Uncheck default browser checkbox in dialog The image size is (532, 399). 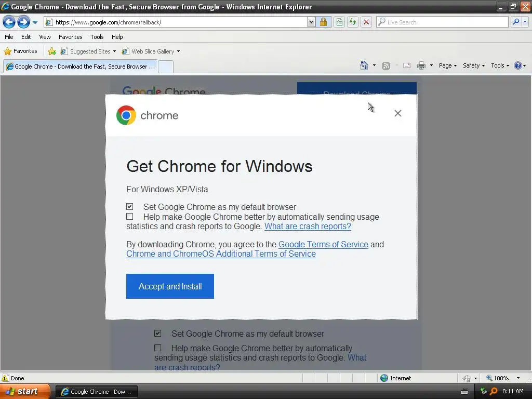point(129,207)
